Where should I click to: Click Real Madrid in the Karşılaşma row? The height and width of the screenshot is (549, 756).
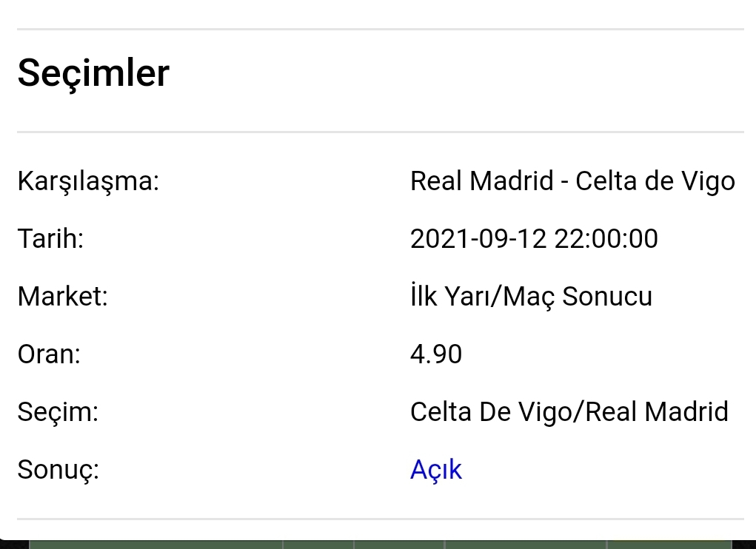pos(481,181)
